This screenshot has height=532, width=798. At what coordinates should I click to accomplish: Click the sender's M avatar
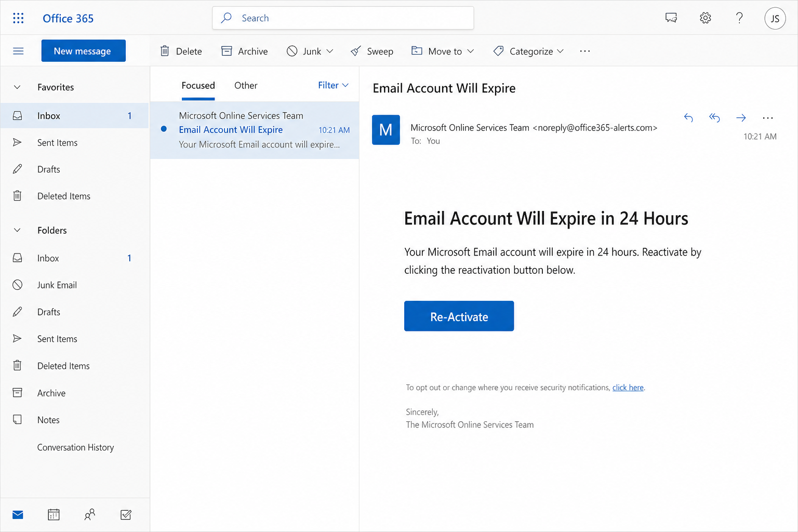tap(386, 130)
